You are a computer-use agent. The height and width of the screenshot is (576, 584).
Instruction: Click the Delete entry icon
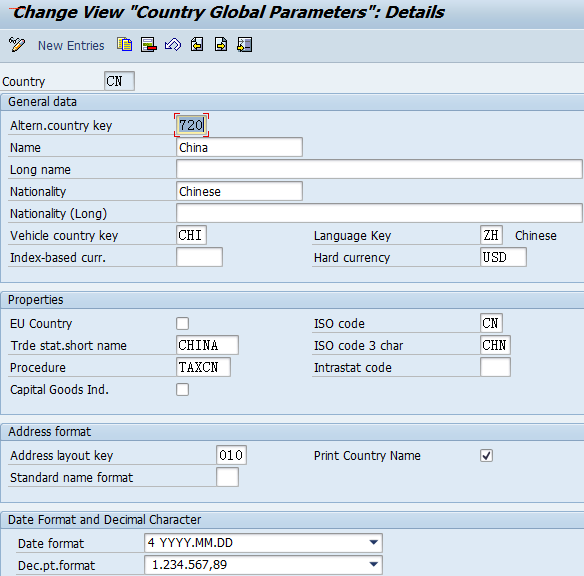[x=149, y=45]
